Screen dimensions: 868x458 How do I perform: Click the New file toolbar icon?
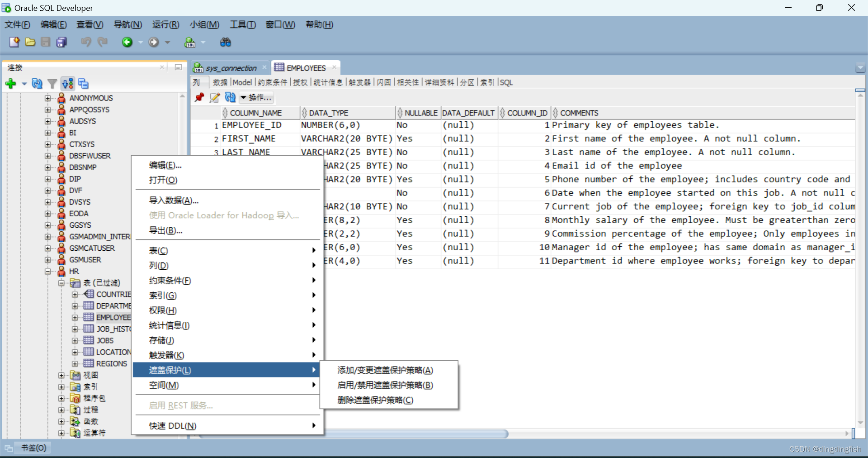pos(14,42)
